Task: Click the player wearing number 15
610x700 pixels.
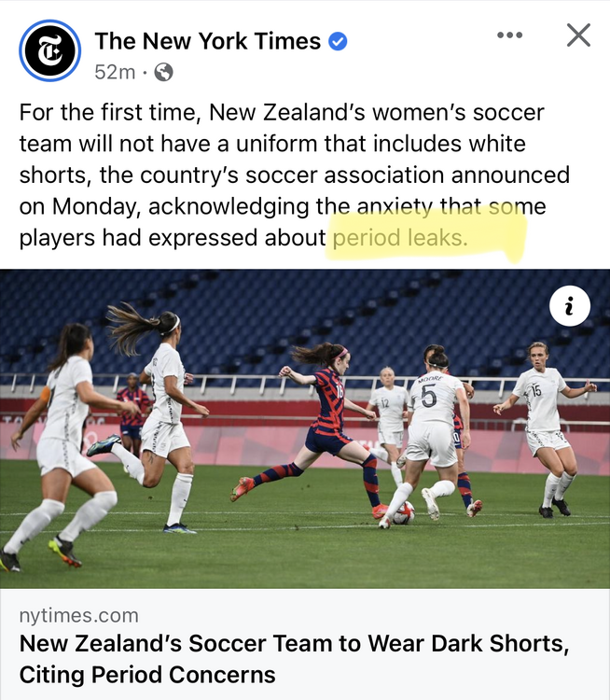Action: (x=547, y=428)
